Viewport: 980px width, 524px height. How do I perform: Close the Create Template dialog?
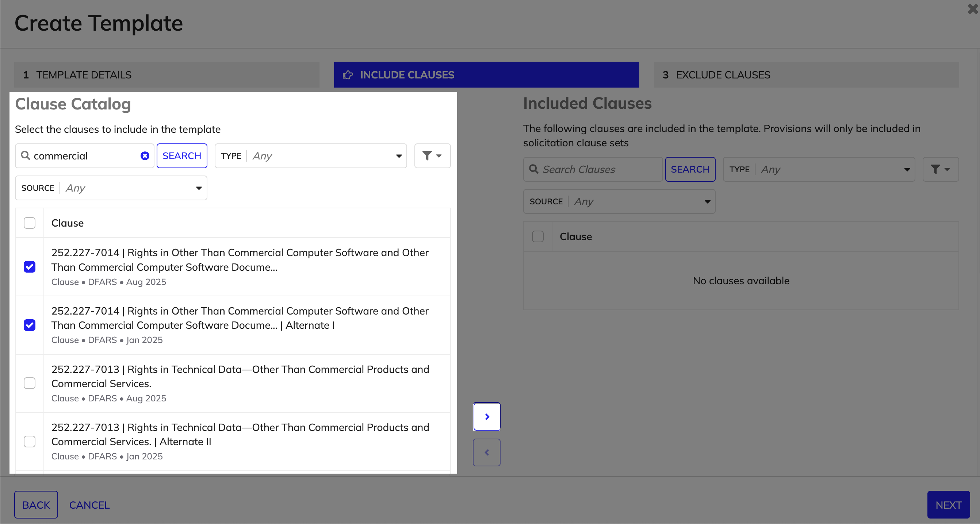click(972, 9)
